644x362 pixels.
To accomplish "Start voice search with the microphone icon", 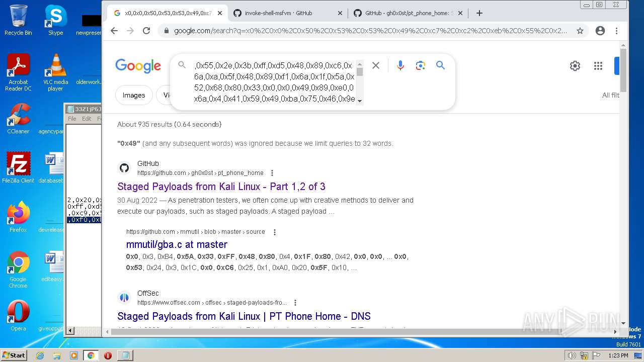I will click(400, 65).
